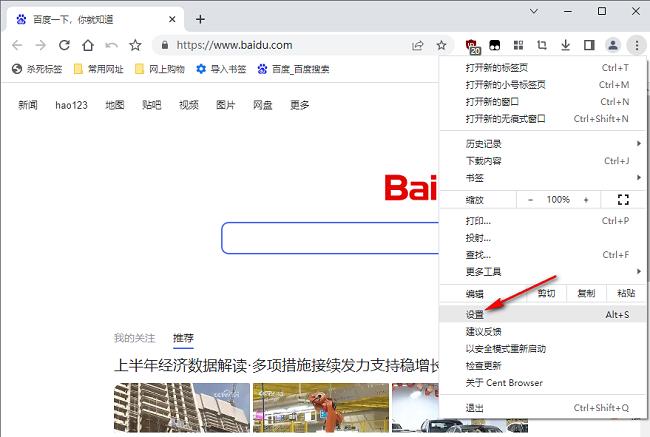
Task: Choose 打开新的无痕式窗口 menu entry
Action: pos(506,118)
